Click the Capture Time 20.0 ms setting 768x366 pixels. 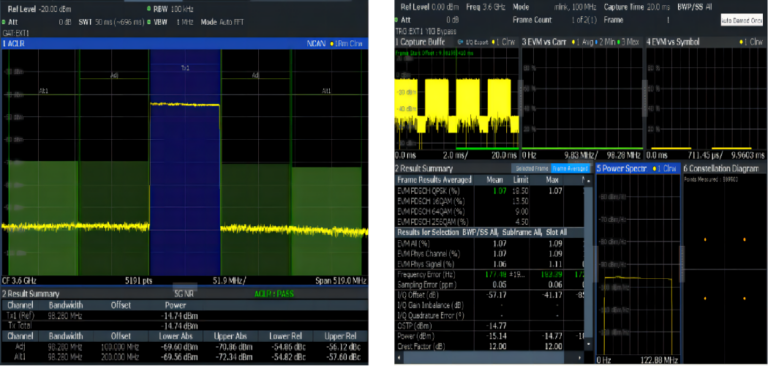(637, 7)
